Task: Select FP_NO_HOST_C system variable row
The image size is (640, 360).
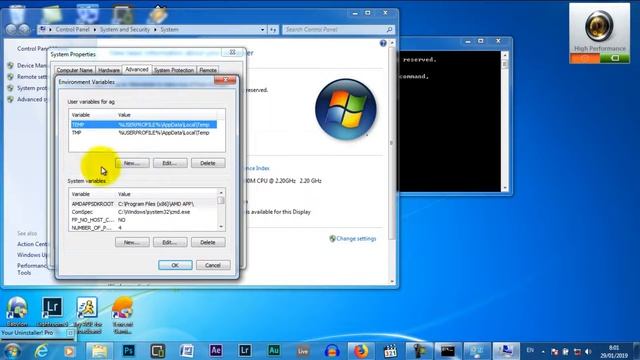Action: pos(144,220)
